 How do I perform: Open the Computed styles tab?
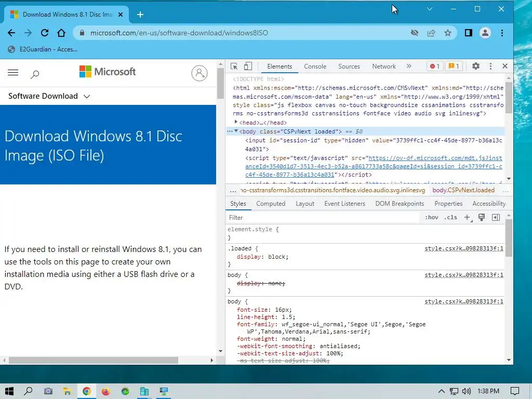(x=271, y=204)
